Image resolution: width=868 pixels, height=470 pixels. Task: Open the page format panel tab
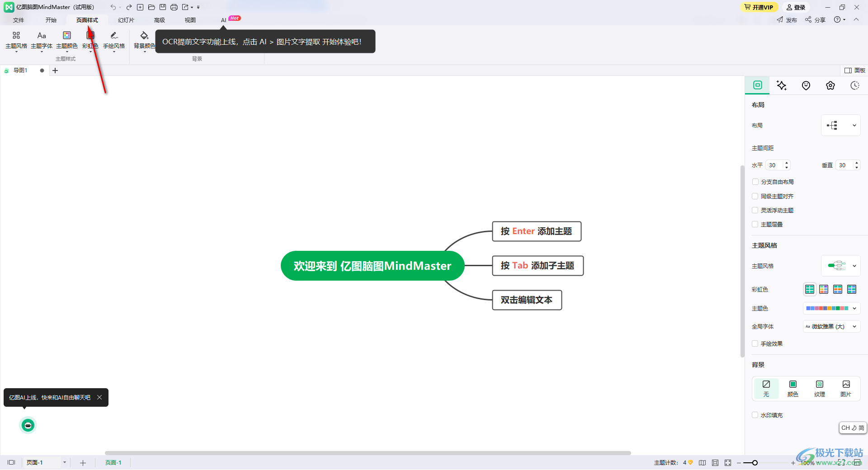coord(758,85)
